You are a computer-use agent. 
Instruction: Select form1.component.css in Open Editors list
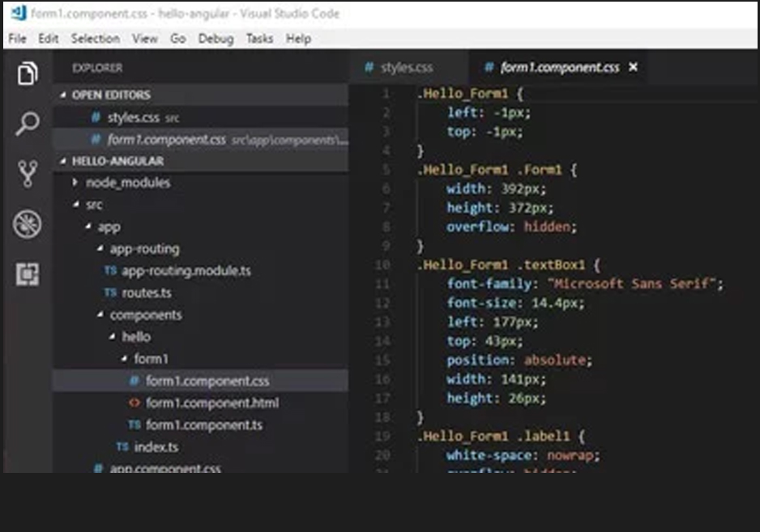click(x=200, y=139)
